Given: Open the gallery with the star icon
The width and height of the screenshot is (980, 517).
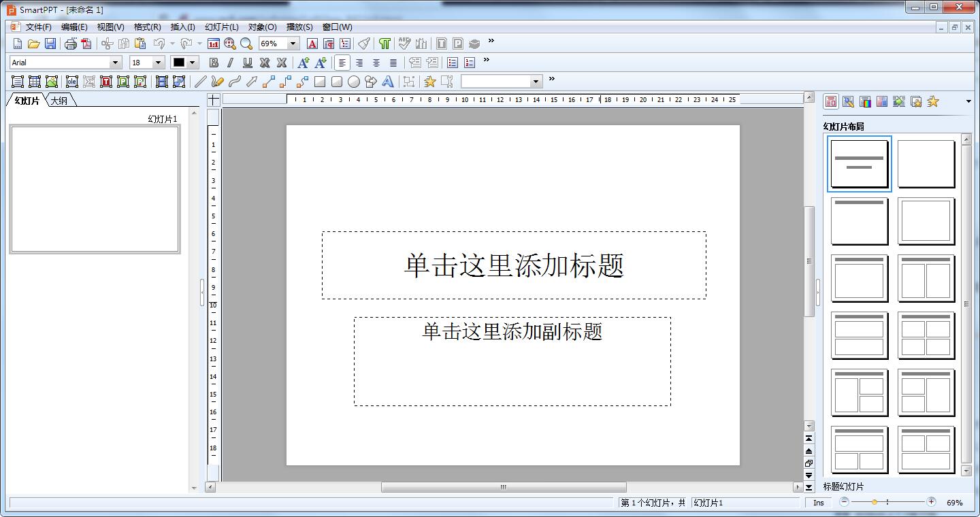Looking at the screenshot, I should tap(430, 81).
